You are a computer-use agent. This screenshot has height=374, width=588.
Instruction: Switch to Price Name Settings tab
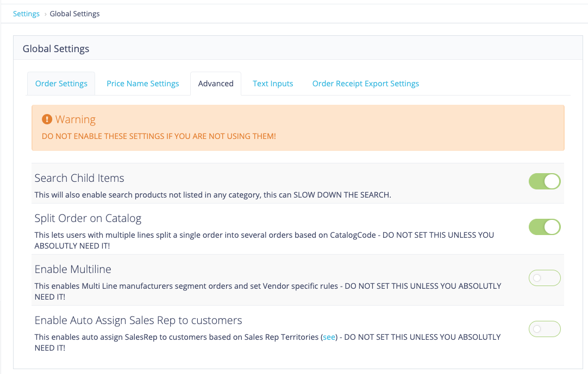pyautogui.click(x=143, y=84)
